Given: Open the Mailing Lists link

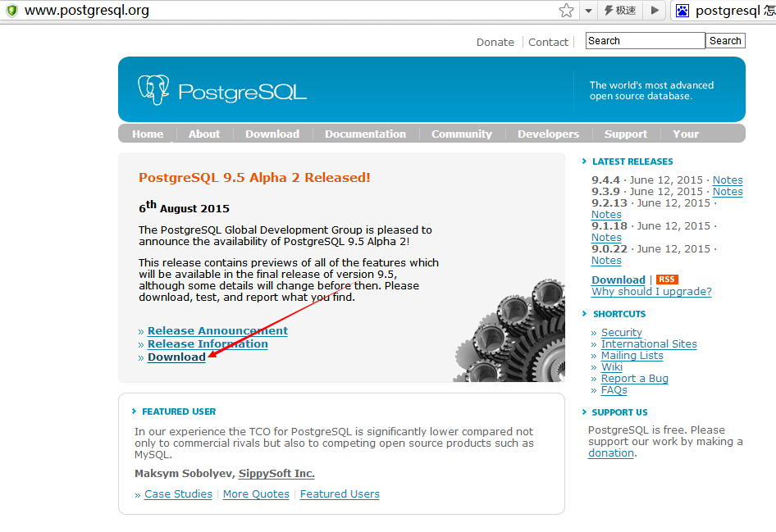Looking at the screenshot, I should 632,356.
